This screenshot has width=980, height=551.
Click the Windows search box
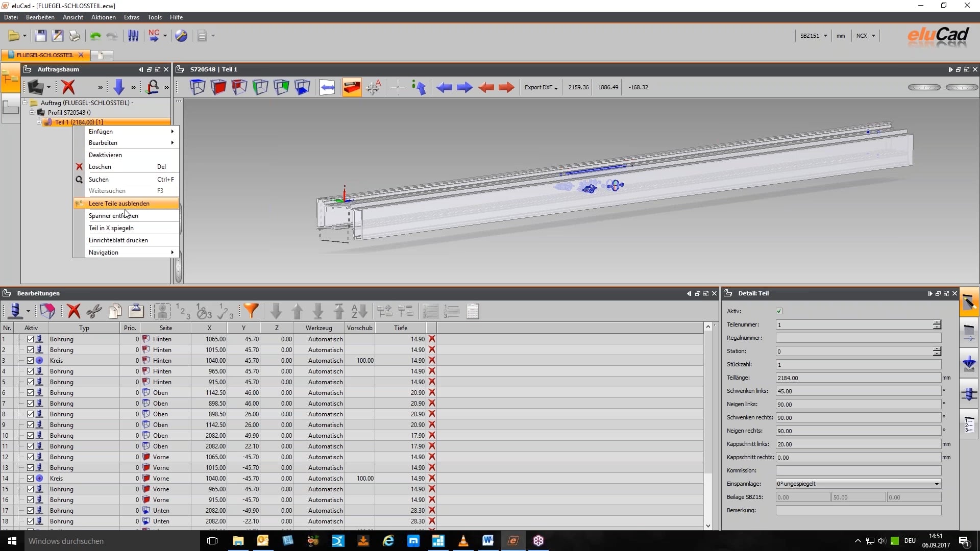click(x=112, y=541)
